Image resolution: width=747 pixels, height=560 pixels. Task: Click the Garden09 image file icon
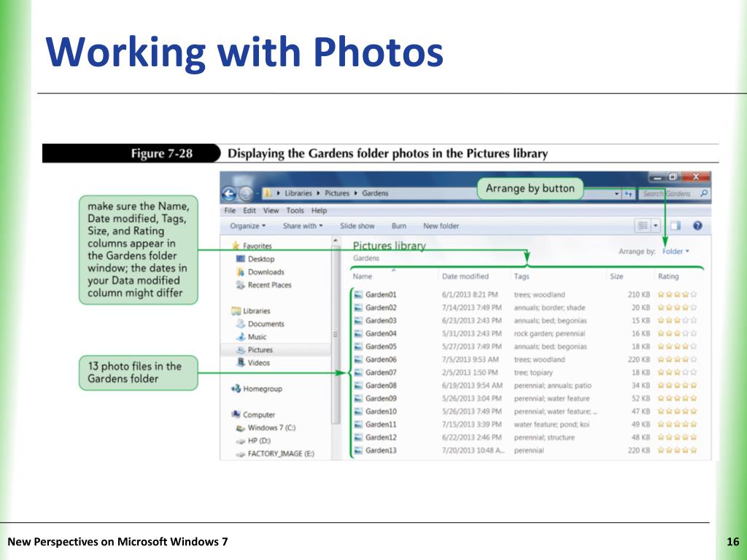click(358, 399)
